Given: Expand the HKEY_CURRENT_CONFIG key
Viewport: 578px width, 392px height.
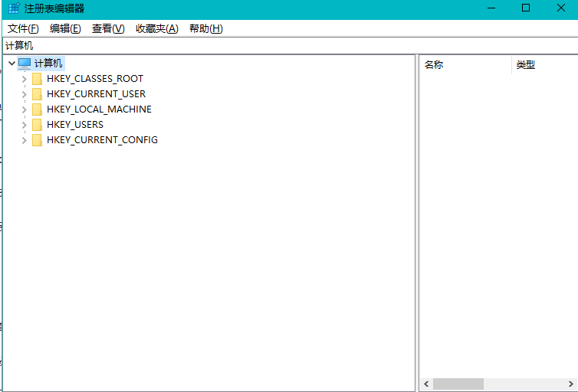Looking at the screenshot, I should click(x=25, y=140).
